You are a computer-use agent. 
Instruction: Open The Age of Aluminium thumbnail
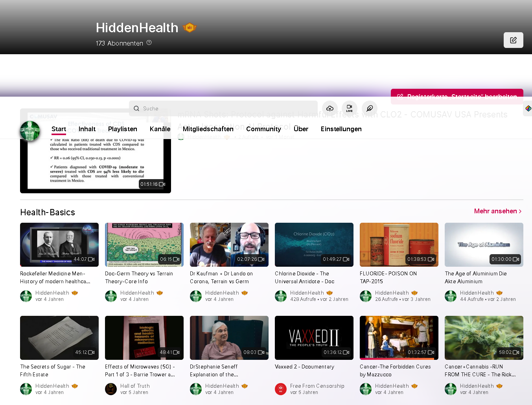click(x=484, y=245)
